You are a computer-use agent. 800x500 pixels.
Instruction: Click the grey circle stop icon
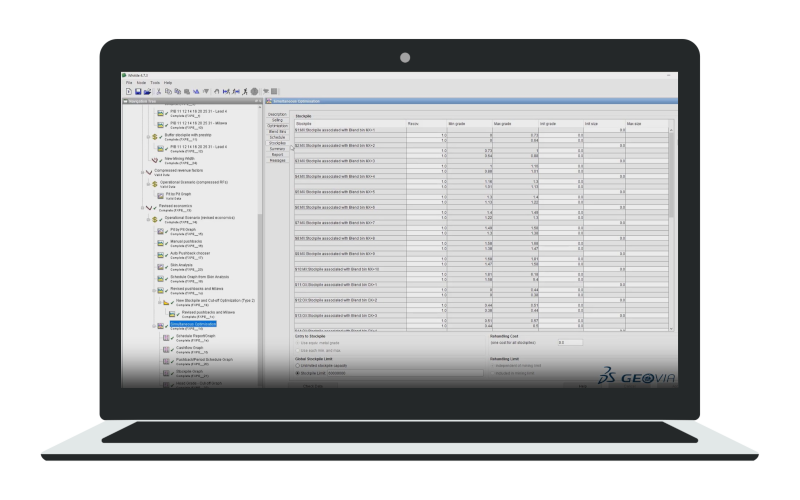254,91
